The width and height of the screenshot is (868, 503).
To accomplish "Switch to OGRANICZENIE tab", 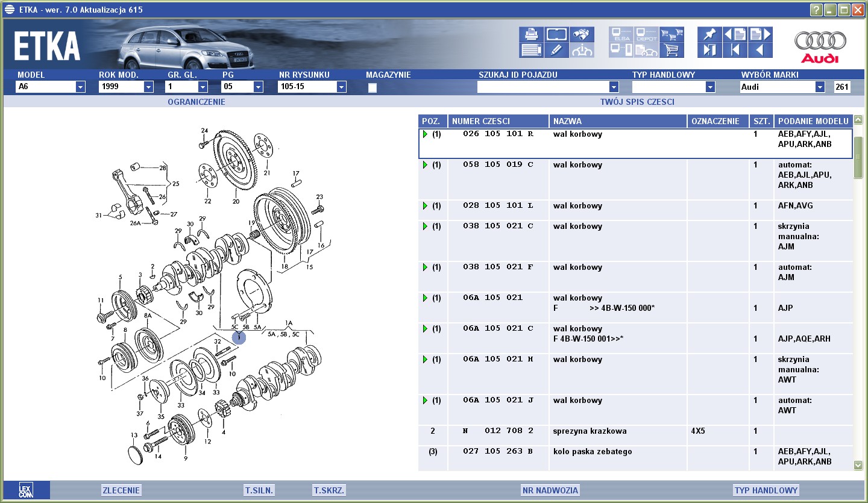I will point(197,102).
